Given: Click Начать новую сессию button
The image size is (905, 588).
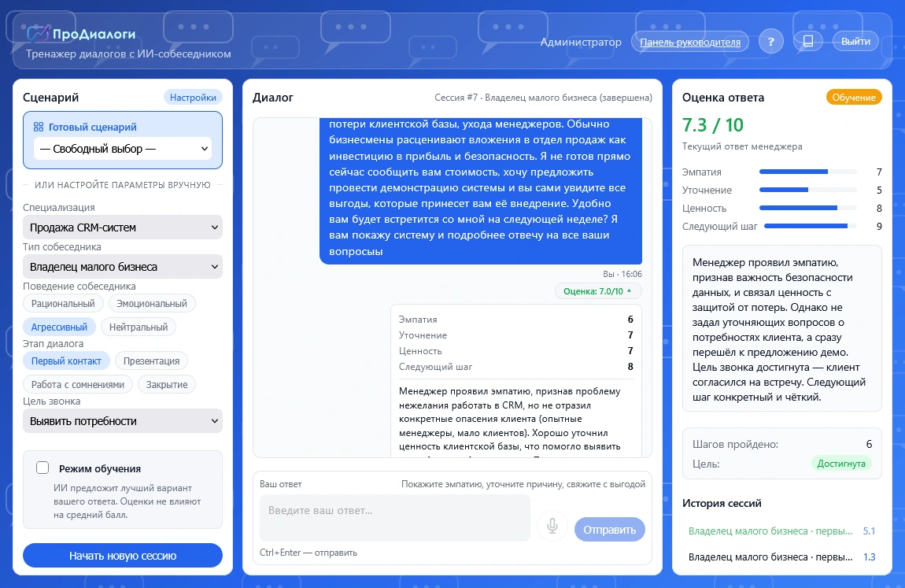Looking at the screenshot, I should (122, 556).
